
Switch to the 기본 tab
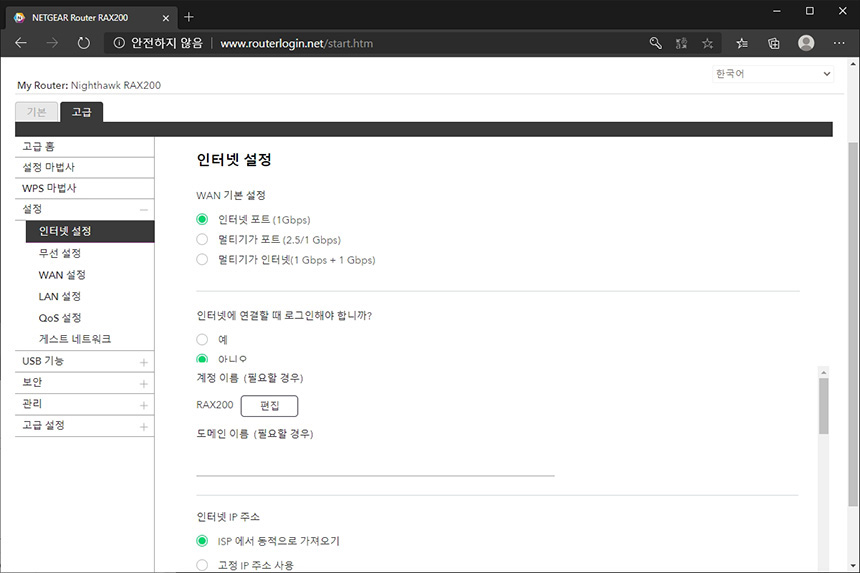click(x=37, y=112)
